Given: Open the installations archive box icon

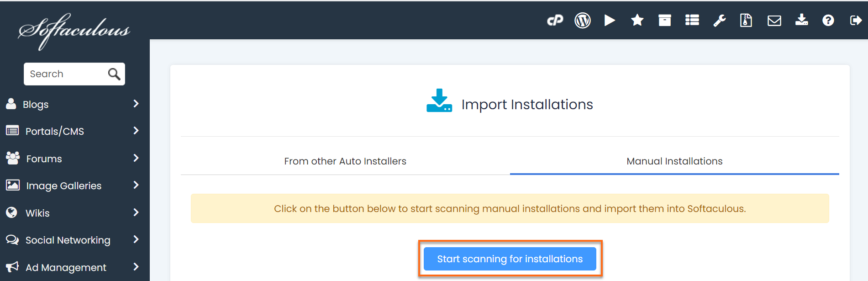Looking at the screenshot, I should click(664, 21).
